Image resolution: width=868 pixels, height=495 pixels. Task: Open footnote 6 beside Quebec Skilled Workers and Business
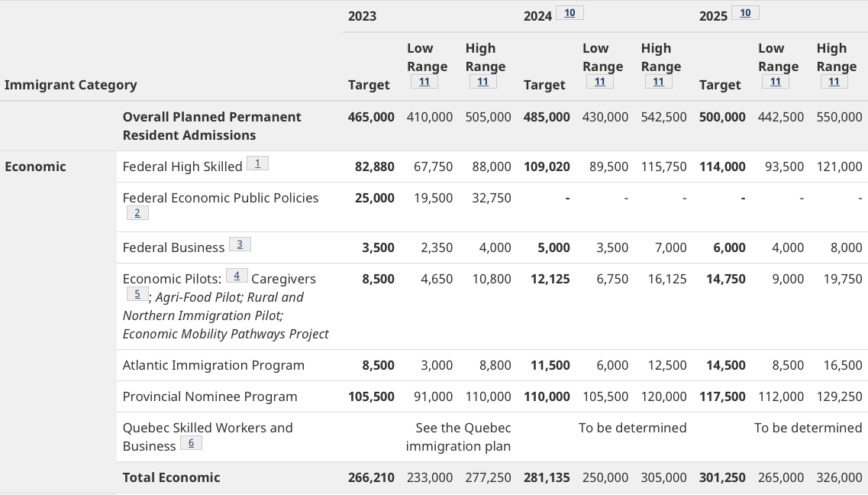(191, 443)
